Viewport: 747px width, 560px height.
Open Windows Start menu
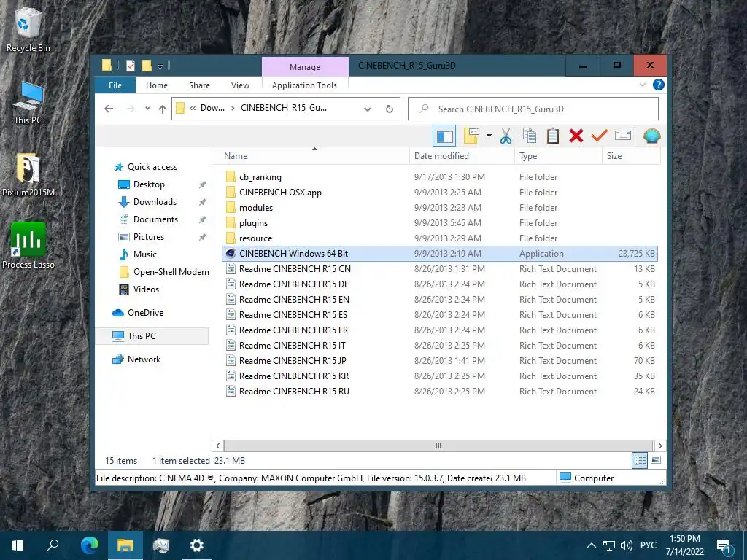click(18, 545)
